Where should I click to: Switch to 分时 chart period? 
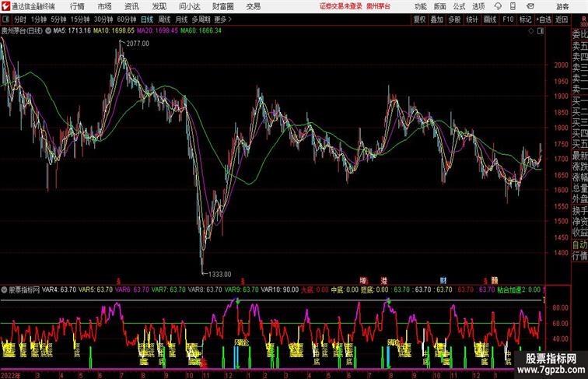[20, 19]
